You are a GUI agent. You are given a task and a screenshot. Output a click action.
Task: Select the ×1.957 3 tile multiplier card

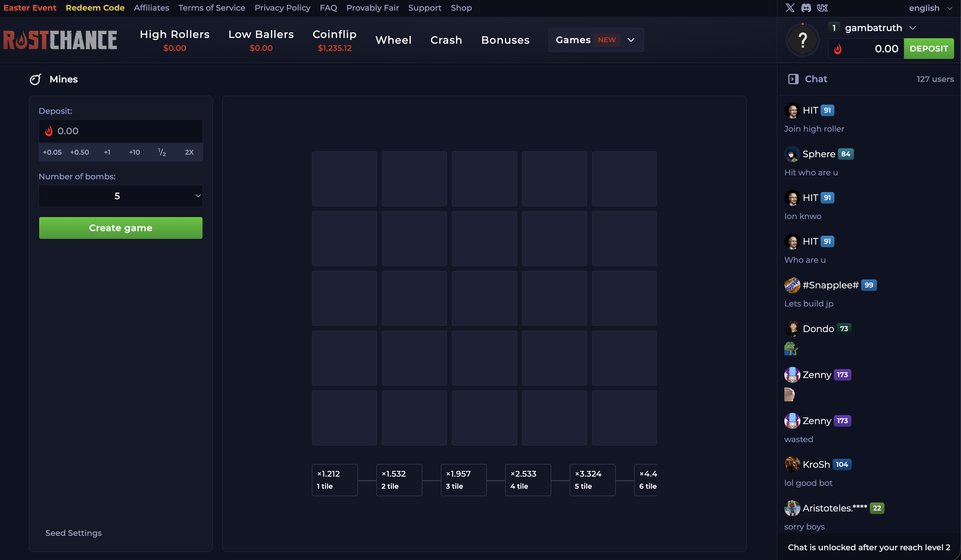[x=464, y=480]
